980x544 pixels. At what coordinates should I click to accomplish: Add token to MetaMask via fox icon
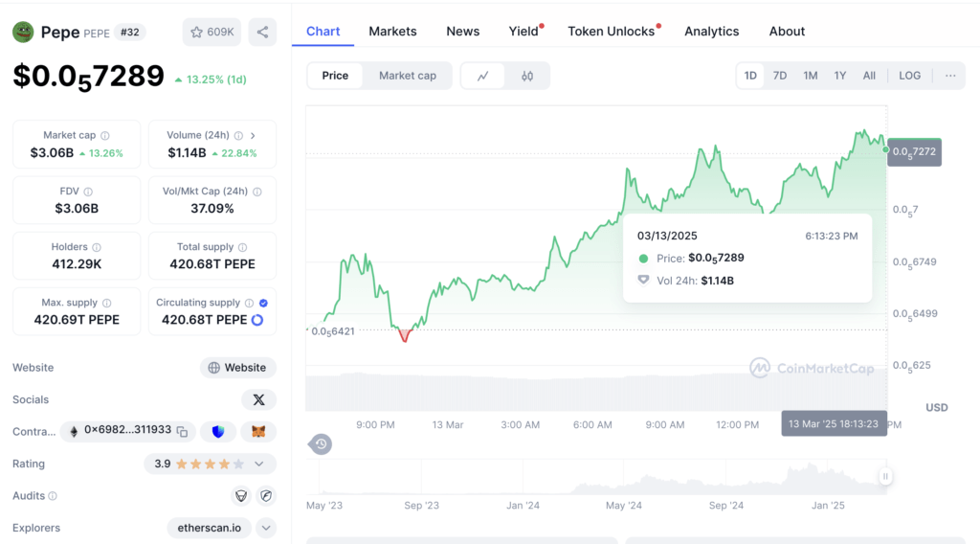258,431
